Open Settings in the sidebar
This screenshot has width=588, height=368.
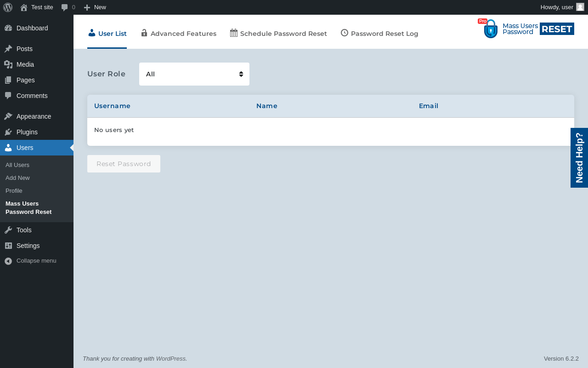[37, 246]
